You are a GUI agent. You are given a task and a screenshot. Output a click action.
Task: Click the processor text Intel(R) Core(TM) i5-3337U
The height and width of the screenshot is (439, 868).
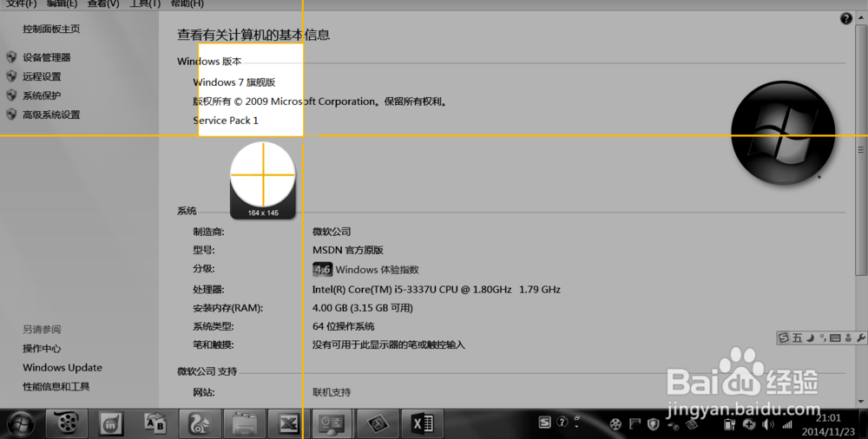coord(437,289)
